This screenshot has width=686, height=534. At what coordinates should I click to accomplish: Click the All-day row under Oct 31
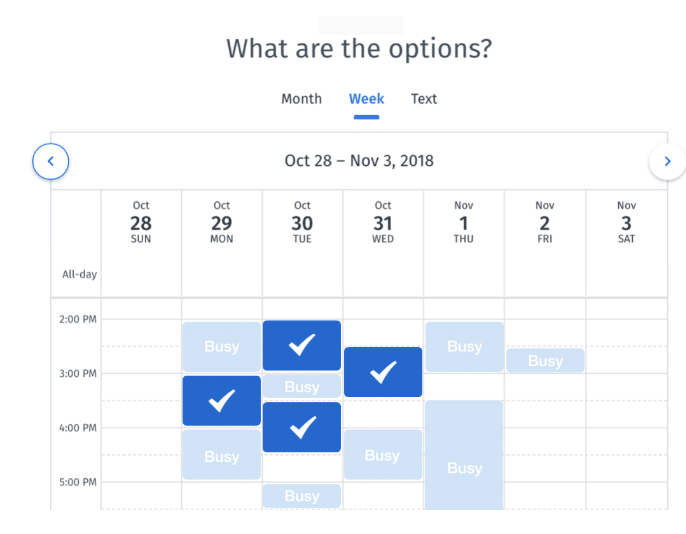(x=383, y=274)
